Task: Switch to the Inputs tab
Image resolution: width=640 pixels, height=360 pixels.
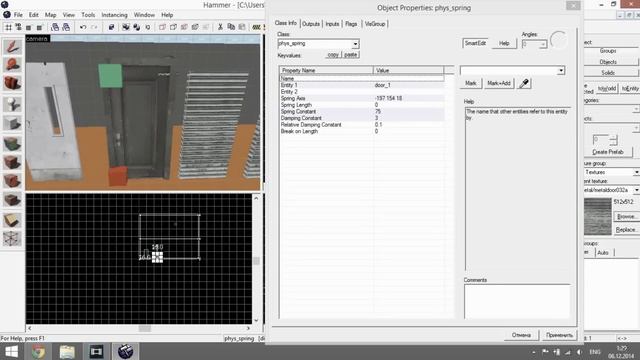Action: click(x=332, y=24)
